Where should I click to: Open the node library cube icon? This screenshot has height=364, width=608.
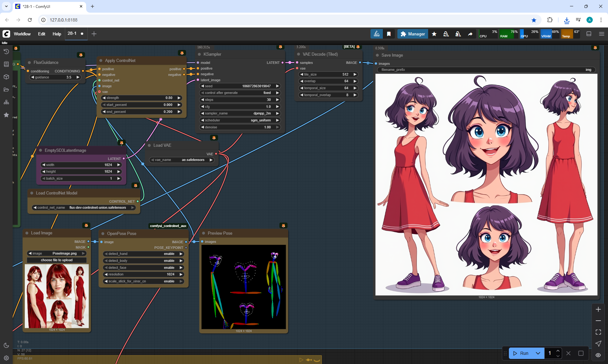pos(6,77)
